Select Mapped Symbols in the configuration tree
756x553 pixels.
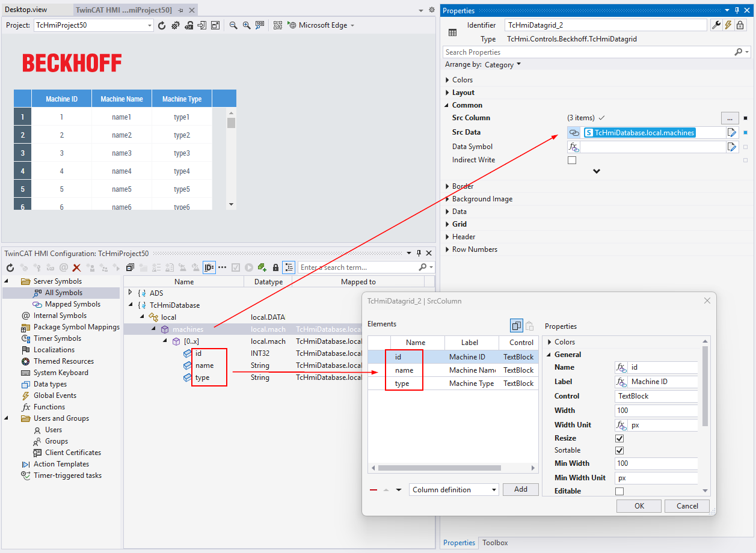(x=72, y=304)
